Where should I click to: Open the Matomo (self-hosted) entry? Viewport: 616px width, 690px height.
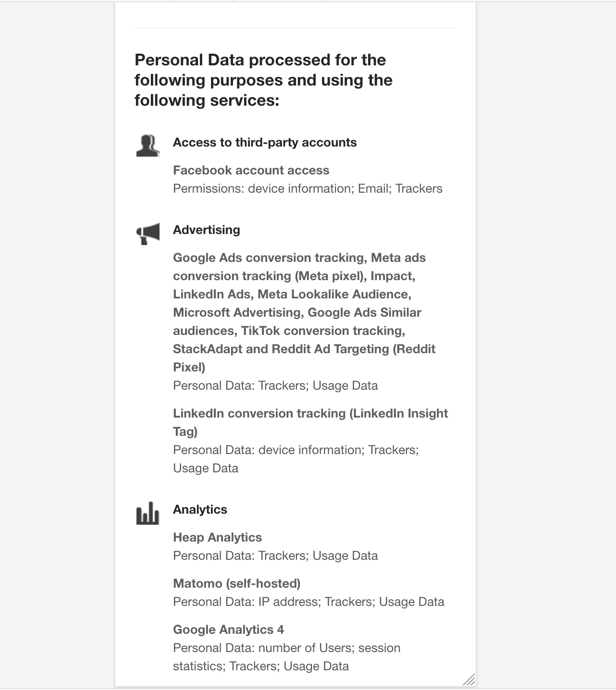236,584
